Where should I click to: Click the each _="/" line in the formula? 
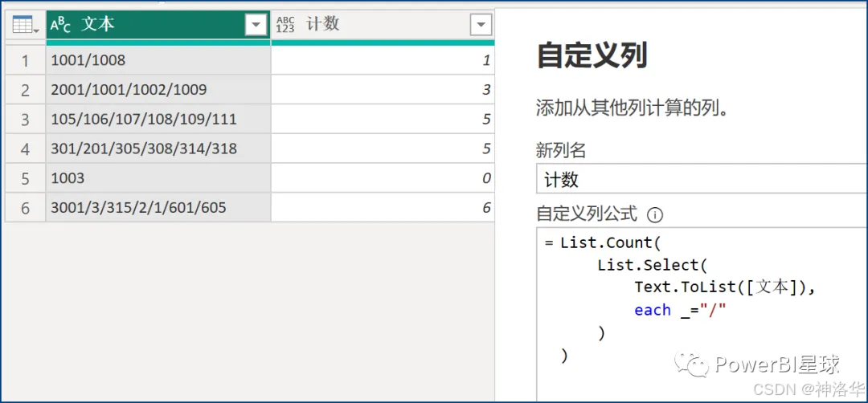click(x=680, y=310)
